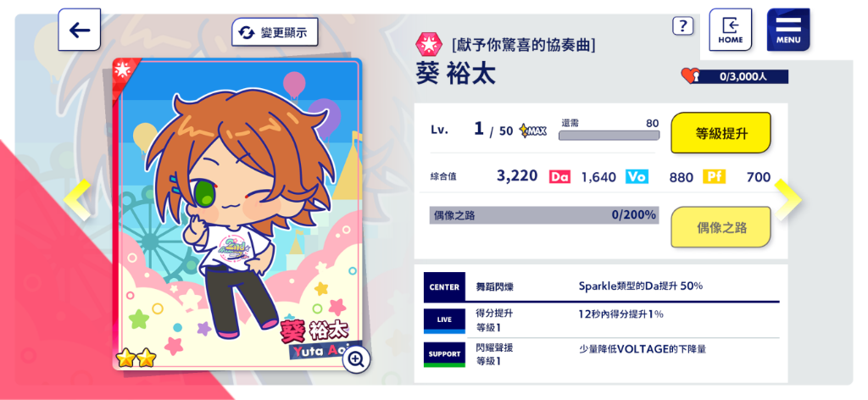Select the SUPPORT skill label
Screen dimensions: 868x400
[444, 354]
